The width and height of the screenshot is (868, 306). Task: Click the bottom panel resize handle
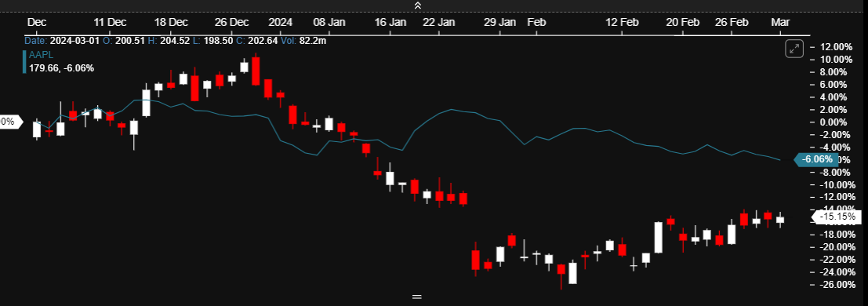pos(417,297)
